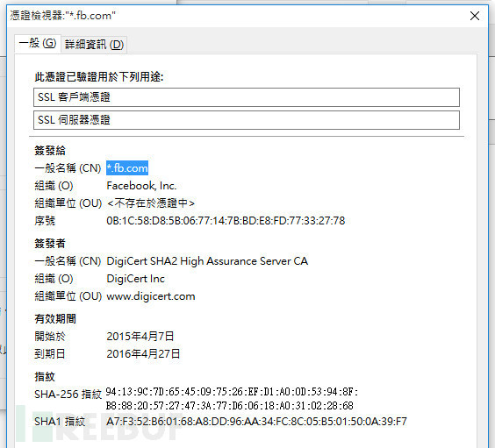Click the dialog title 憑證檢視器:"*.fb.com"

tap(63, 16)
